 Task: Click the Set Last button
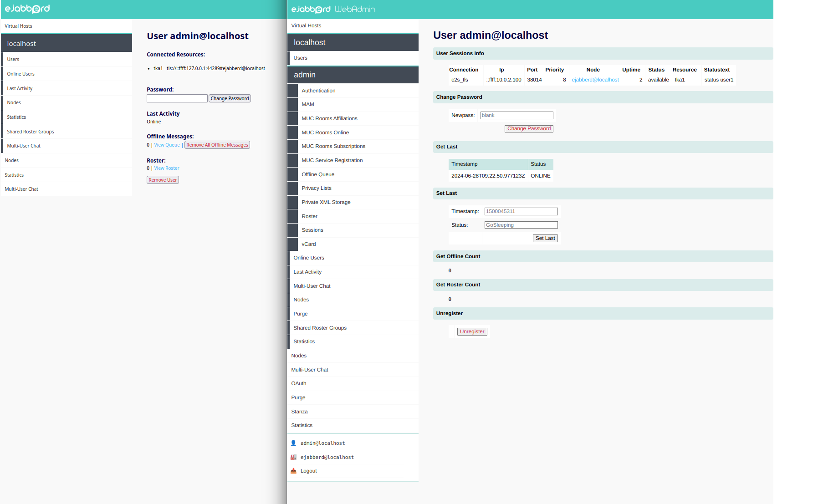point(545,238)
